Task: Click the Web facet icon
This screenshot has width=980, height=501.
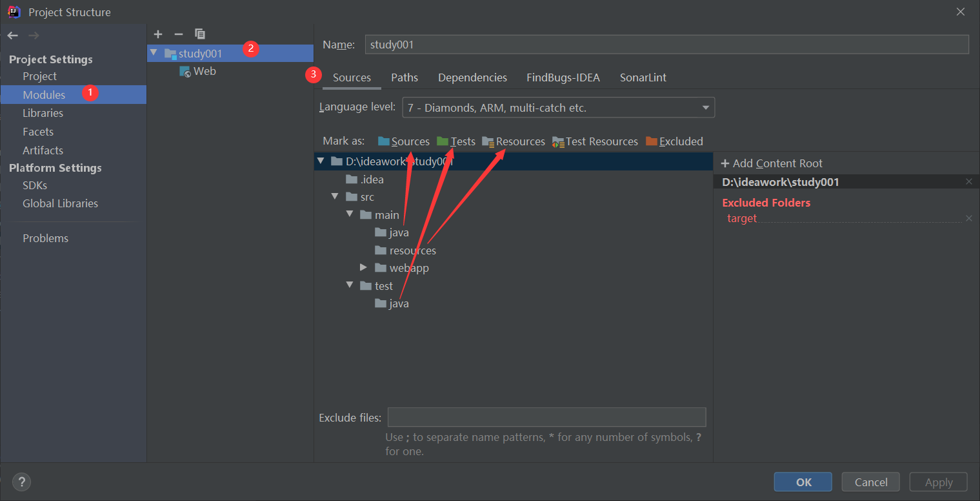Action: [185, 72]
